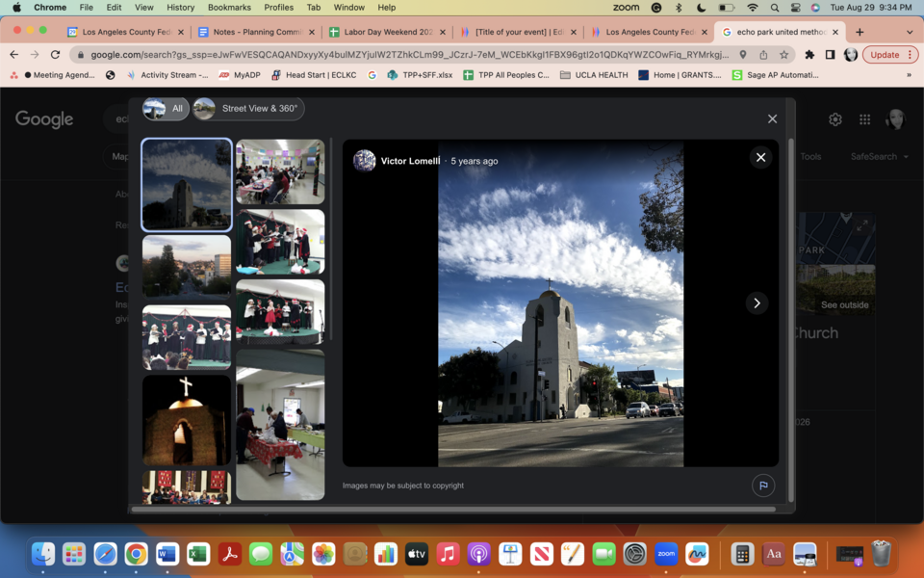The image size is (924, 578).
Task: Click the photo panel vertical scrollbar
Action: click(791, 318)
